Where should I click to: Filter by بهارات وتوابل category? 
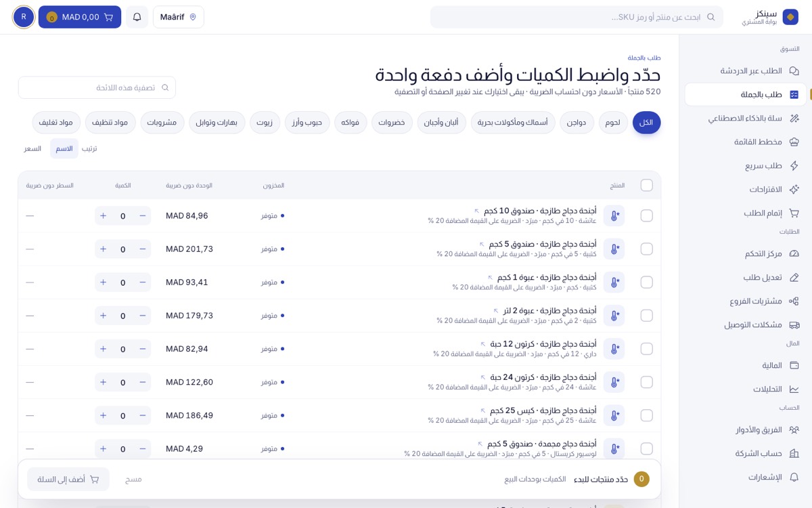tap(217, 123)
